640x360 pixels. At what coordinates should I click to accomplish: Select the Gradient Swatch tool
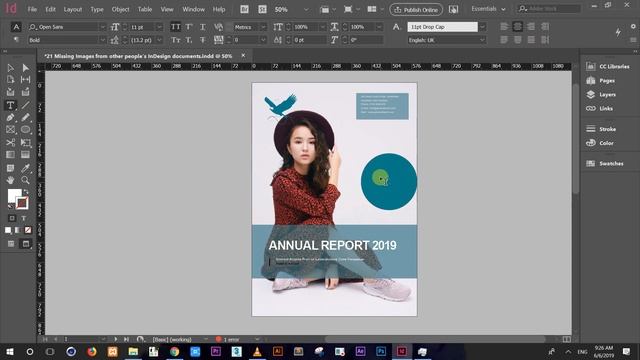(x=10, y=155)
